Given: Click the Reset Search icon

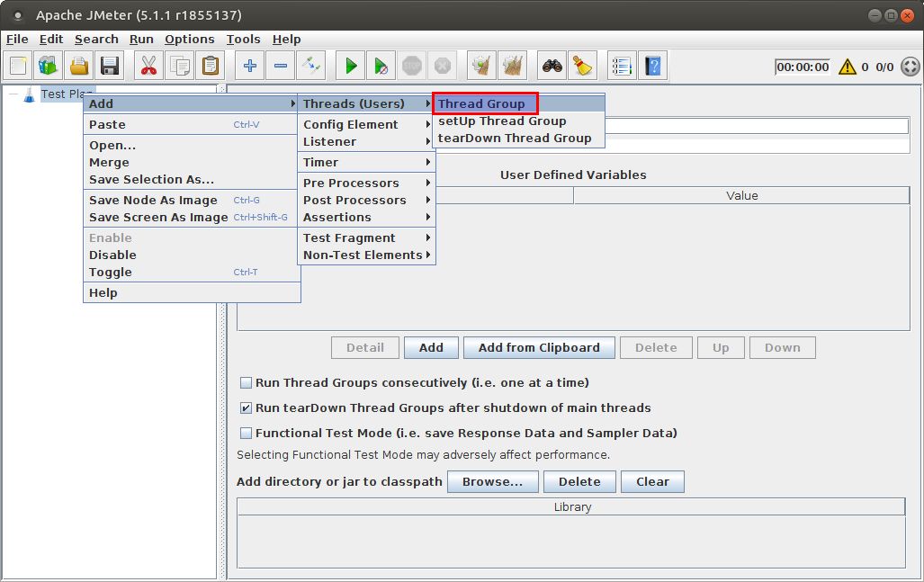Looking at the screenshot, I should tap(583, 66).
